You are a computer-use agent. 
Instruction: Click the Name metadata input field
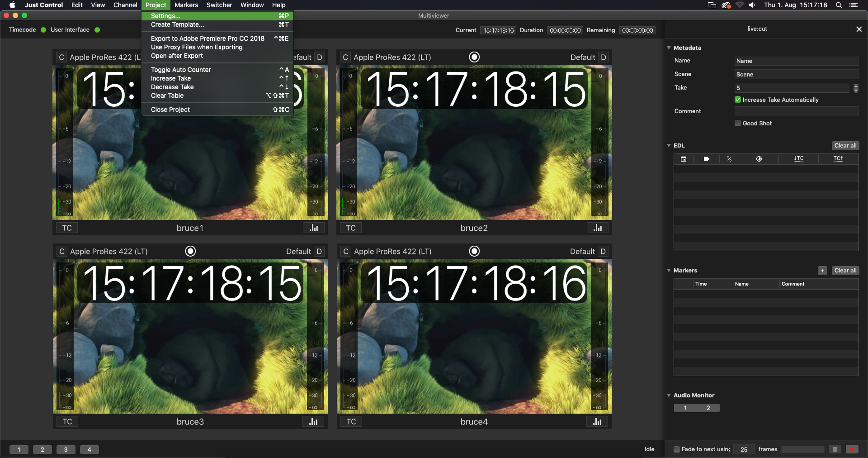coord(797,61)
